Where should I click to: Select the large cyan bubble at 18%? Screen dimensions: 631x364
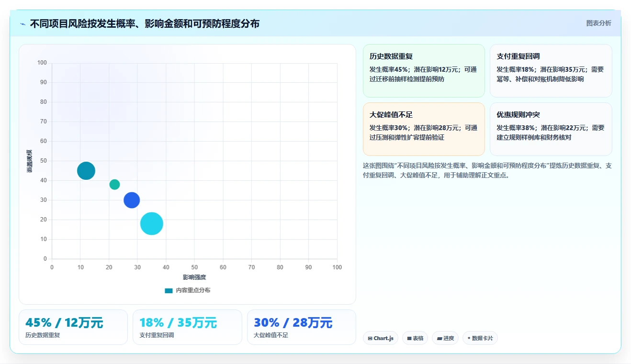tap(152, 224)
